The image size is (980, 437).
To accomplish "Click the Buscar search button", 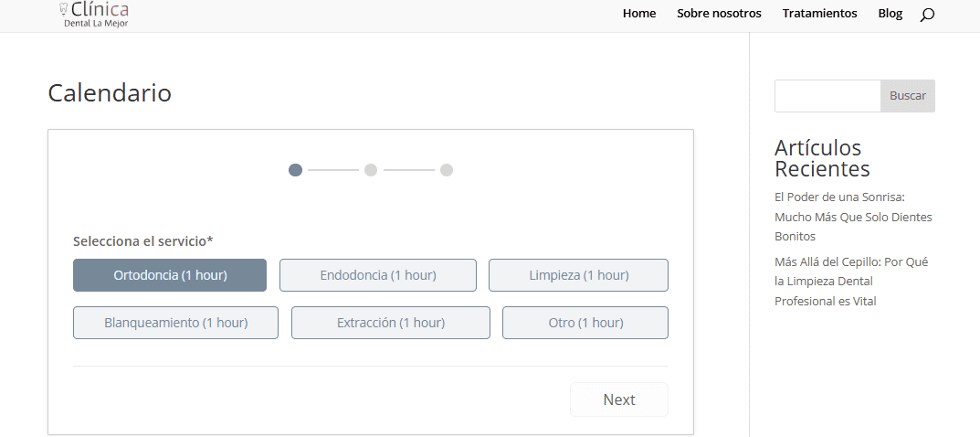I will [x=908, y=96].
